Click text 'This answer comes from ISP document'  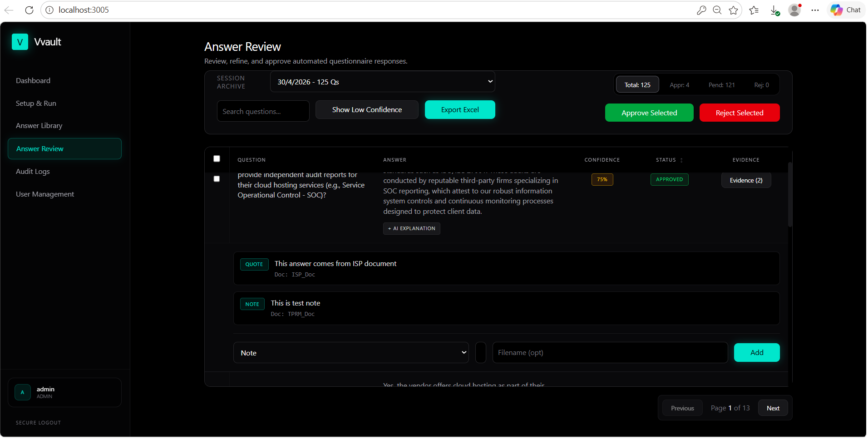coord(335,263)
